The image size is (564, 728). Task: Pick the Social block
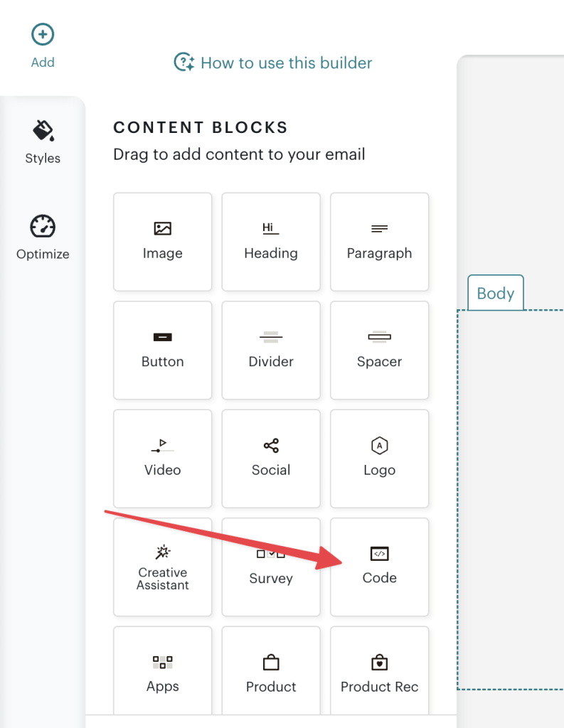click(x=271, y=459)
